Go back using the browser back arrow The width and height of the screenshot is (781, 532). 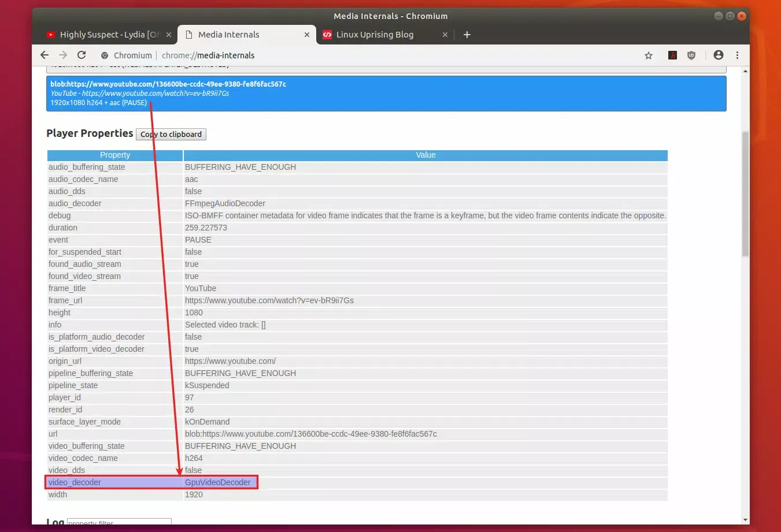coord(45,55)
